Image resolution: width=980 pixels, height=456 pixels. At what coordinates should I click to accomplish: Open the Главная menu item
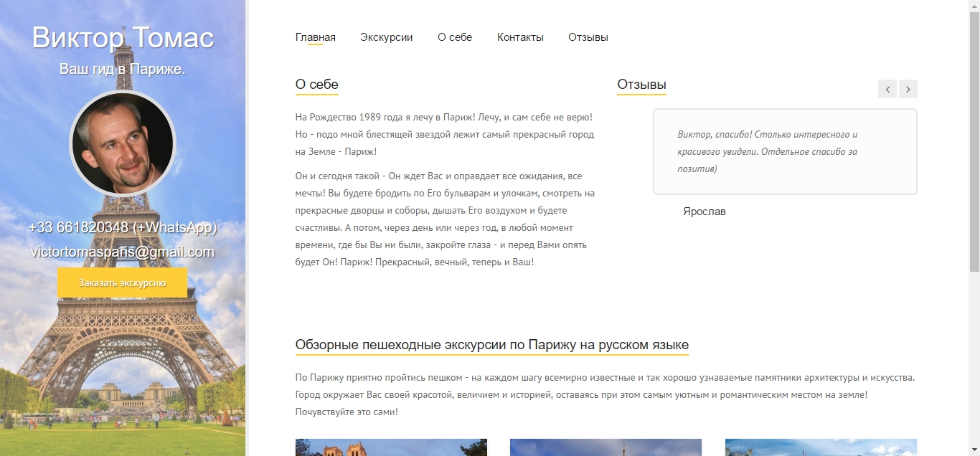pyautogui.click(x=316, y=37)
